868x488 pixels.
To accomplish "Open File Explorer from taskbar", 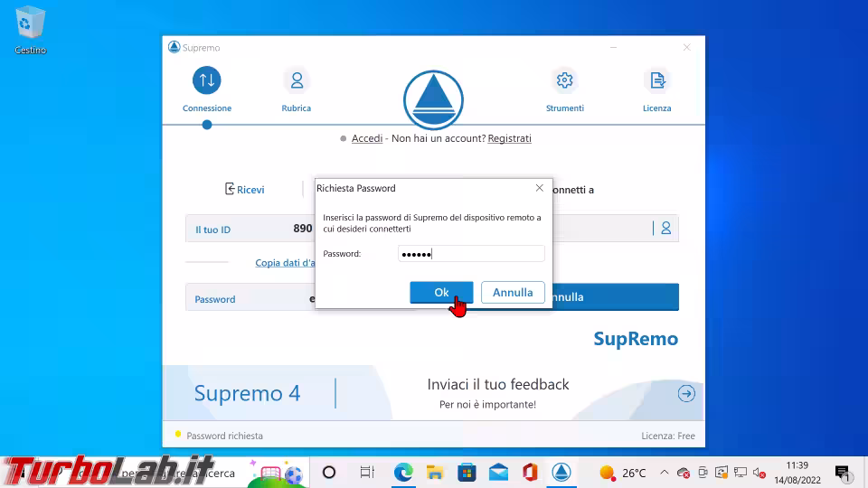I will pos(435,473).
